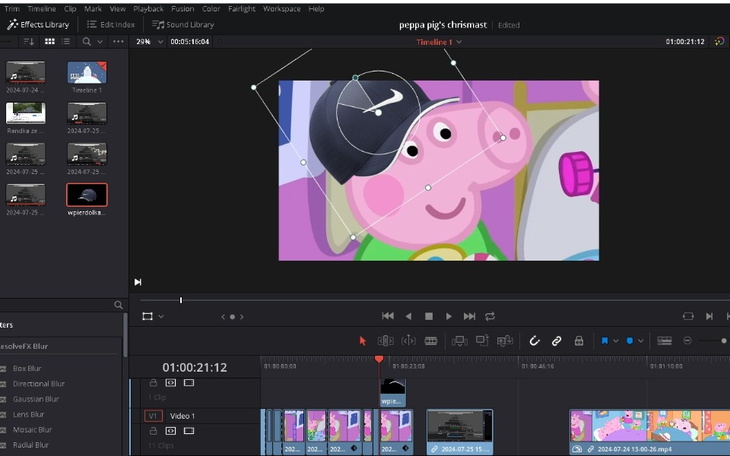Select the Mosaic Blur effect
Screen dimensions: 730x456
33,430
